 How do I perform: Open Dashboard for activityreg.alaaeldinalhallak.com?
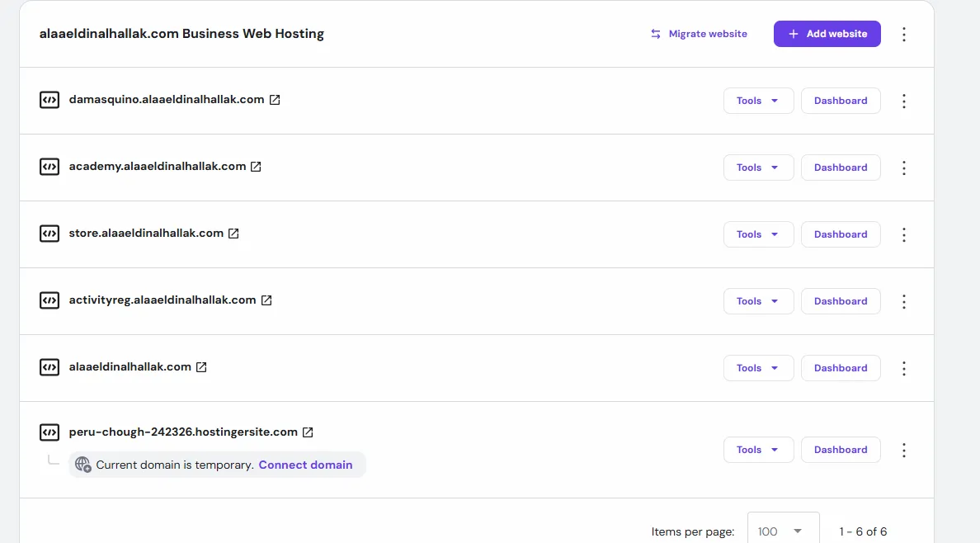point(840,301)
